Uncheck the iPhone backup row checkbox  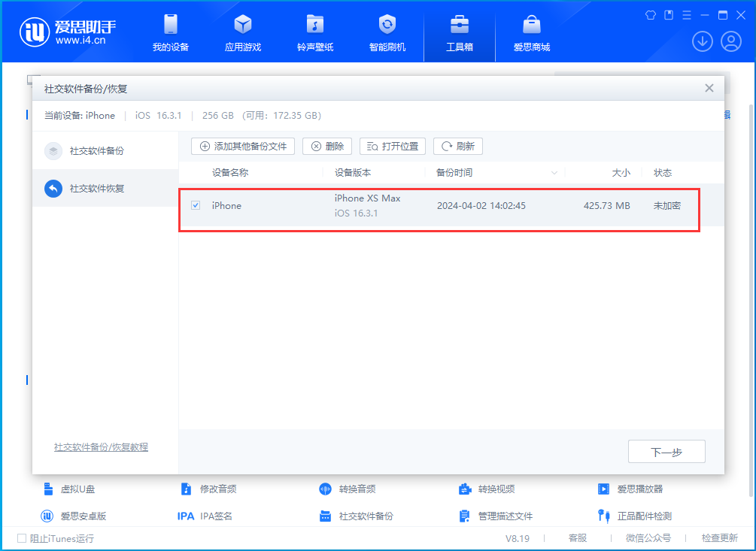tap(196, 205)
